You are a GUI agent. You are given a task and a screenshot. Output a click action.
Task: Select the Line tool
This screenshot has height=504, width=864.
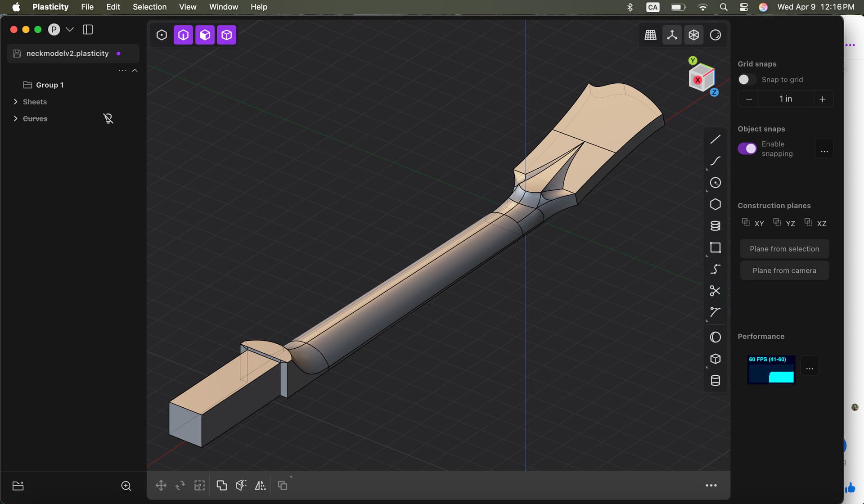pyautogui.click(x=715, y=139)
